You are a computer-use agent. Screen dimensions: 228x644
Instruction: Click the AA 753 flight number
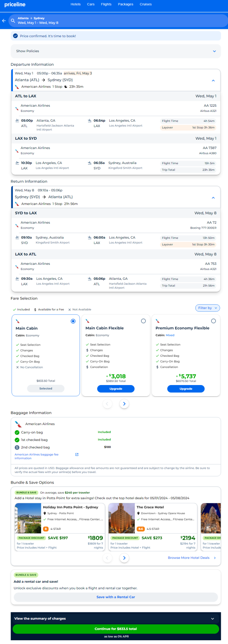(x=211, y=264)
